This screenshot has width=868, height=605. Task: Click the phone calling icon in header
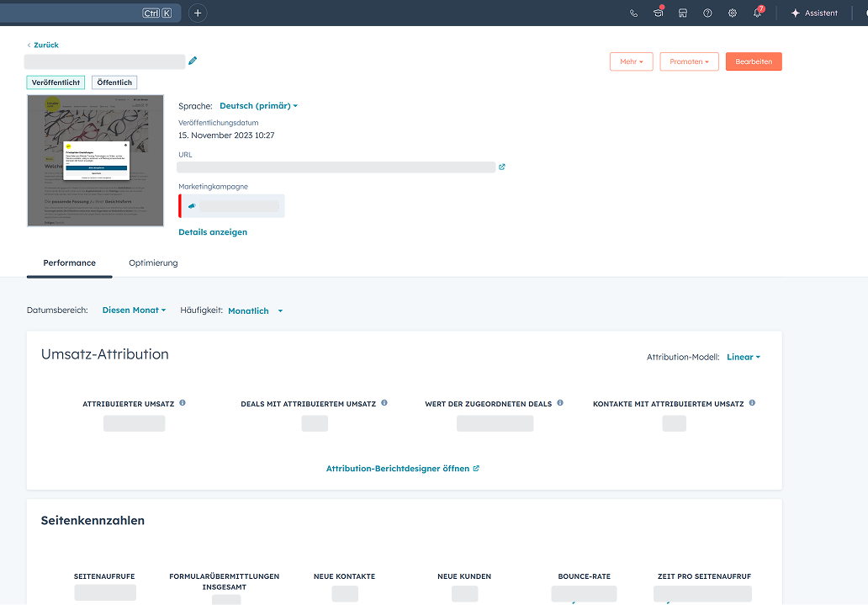(x=633, y=13)
